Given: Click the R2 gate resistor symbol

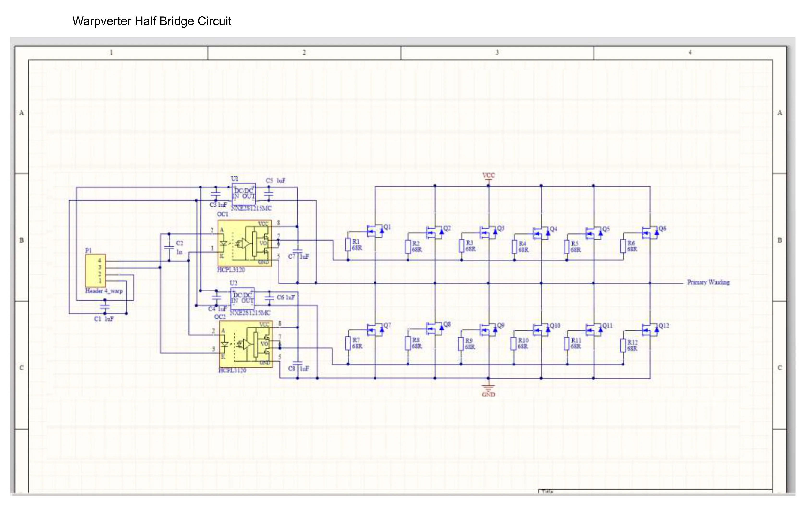Looking at the screenshot, I should [x=408, y=246].
